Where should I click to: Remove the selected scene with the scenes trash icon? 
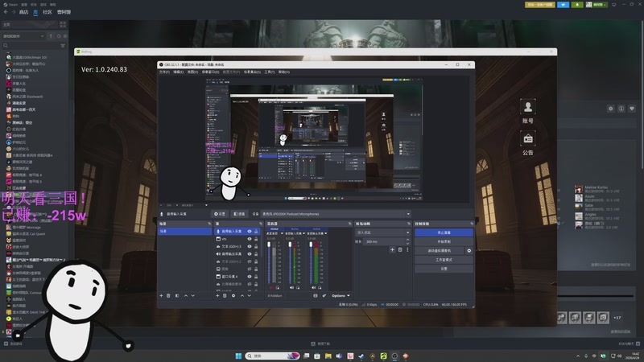point(168,295)
